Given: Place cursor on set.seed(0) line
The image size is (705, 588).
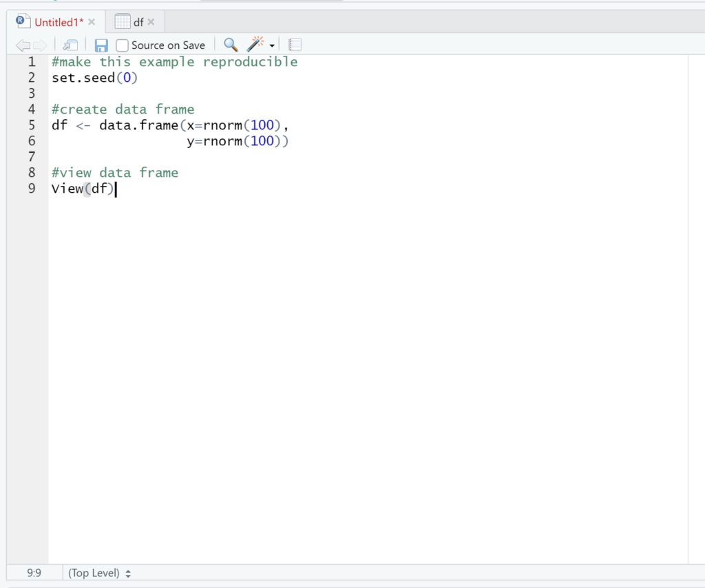Looking at the screenshot, I should click(x=95, y=78).
